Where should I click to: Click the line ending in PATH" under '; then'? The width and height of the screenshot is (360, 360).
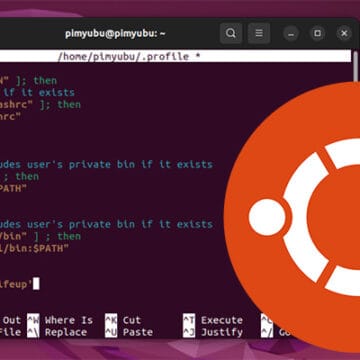pyautogui.click(x=13, y=188)
